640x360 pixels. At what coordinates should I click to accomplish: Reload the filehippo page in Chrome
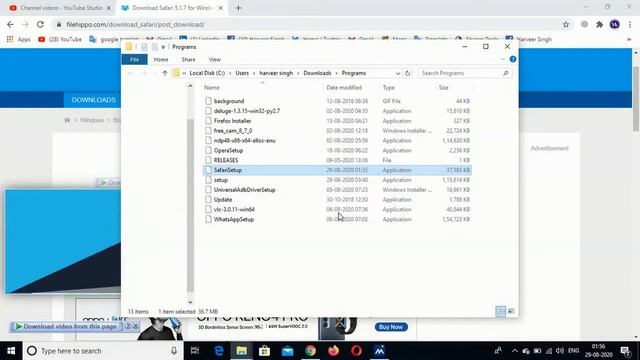point(40,24)
